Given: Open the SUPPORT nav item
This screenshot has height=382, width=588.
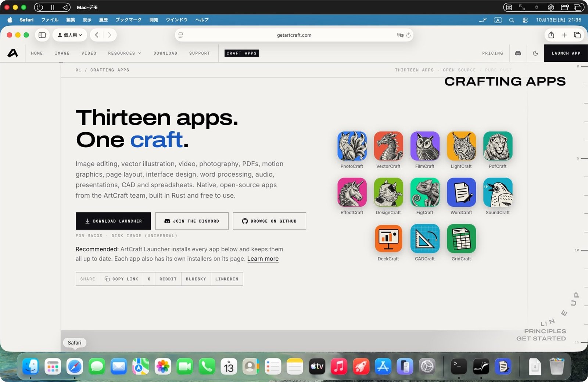Looking at the screenshot, I should 200,53.
